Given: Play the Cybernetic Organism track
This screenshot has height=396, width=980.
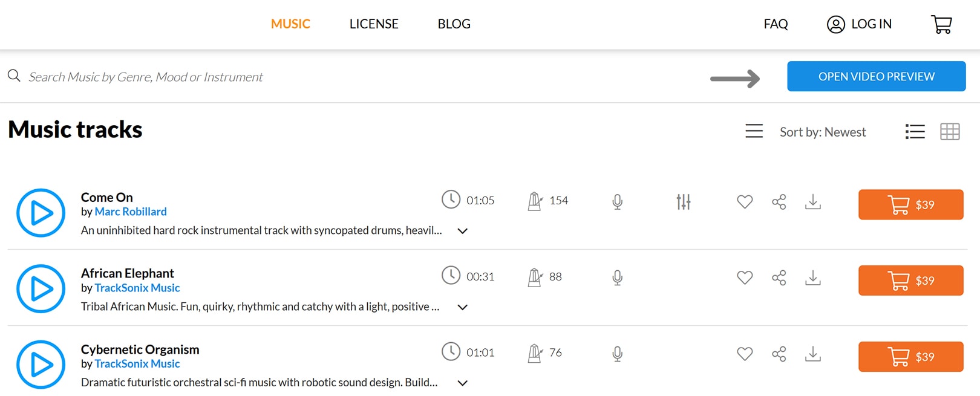Looking at the screenshot, I should tap(41, 365).
